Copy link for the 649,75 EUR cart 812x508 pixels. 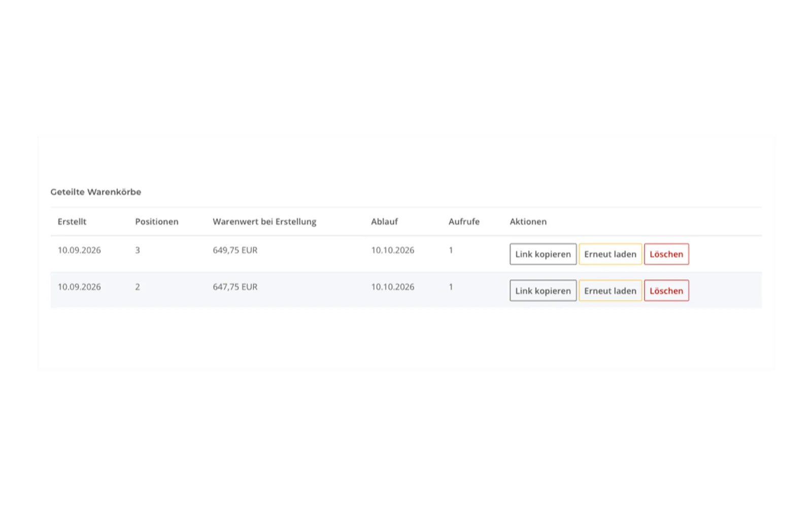click(543, 254)
